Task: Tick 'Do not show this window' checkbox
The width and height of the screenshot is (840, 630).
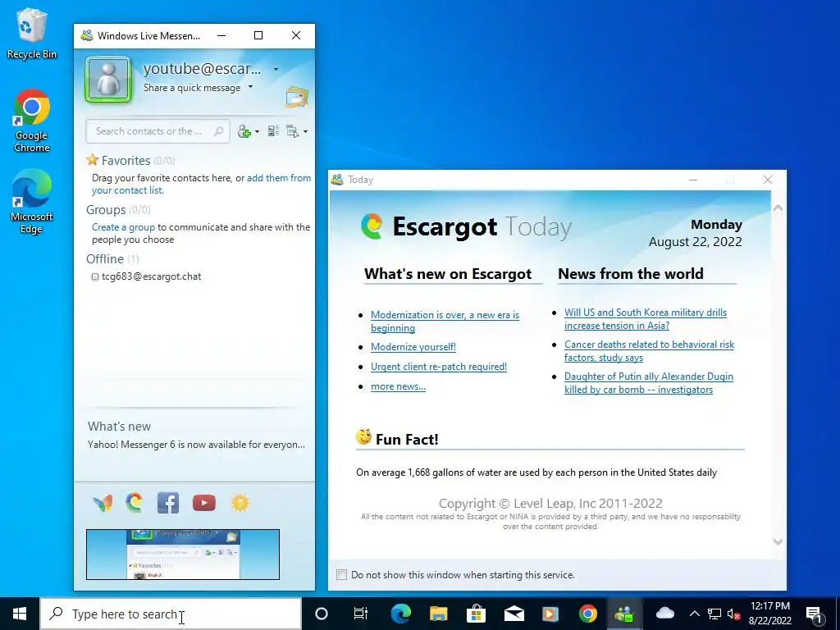Action: [341, 574]
